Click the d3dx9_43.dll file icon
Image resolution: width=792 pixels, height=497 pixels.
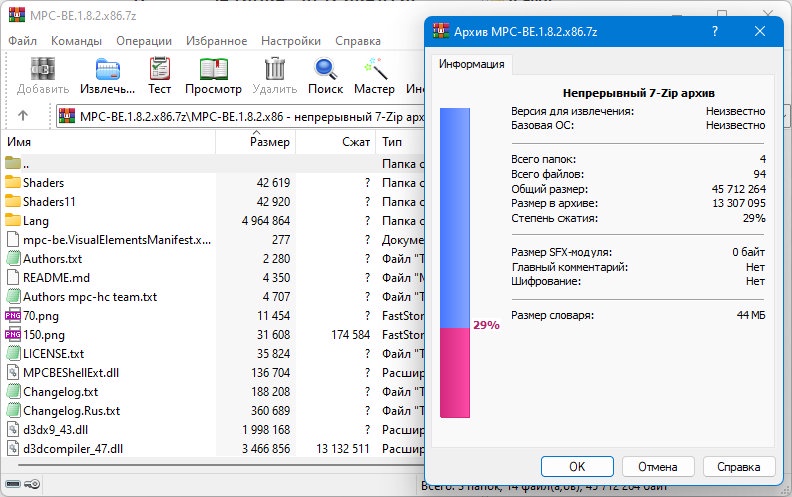(13, 430)
